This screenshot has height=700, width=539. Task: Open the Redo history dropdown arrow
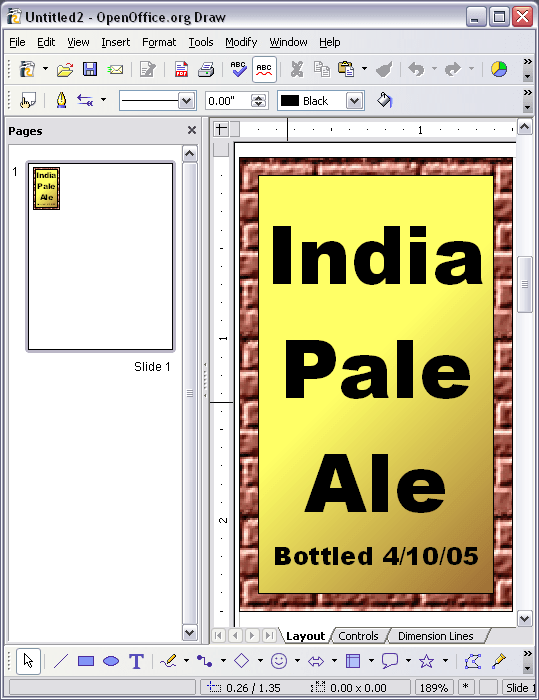471,69
